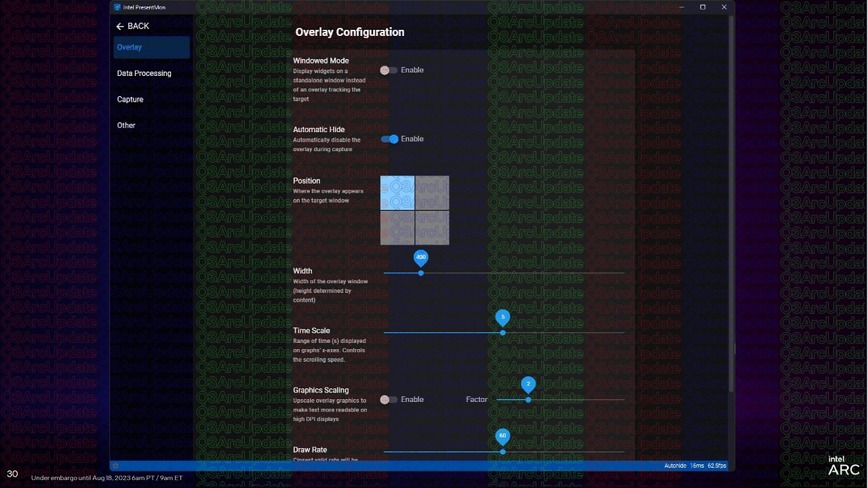Close the Intel PresentMon window

click(724, 7)
